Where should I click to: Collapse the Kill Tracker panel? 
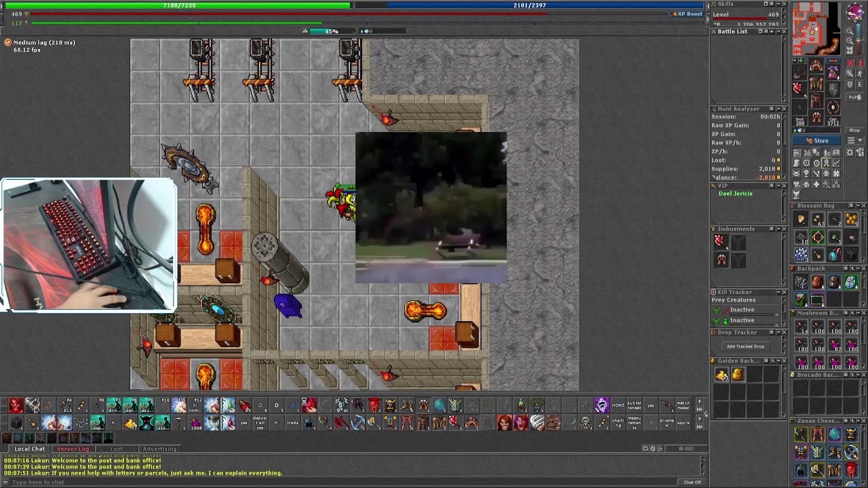[778, 292]
